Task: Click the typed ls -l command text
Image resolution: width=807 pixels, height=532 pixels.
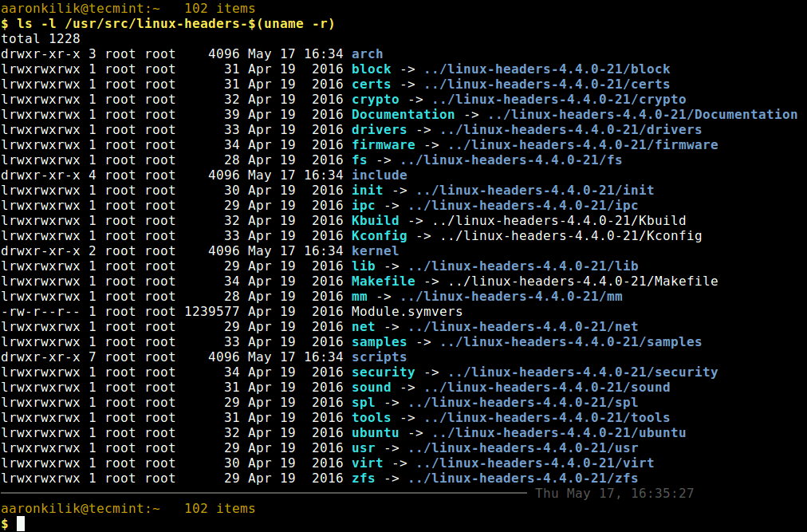Action: (x=40, y=23)
